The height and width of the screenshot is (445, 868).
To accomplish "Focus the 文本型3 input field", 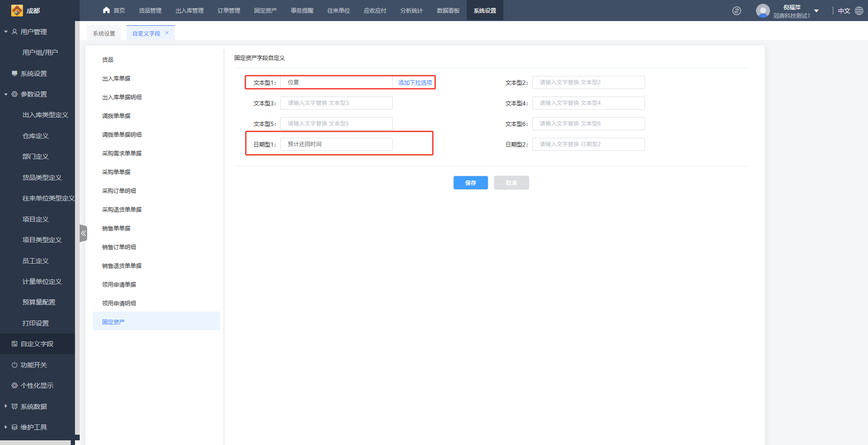I will coord(337,103).
